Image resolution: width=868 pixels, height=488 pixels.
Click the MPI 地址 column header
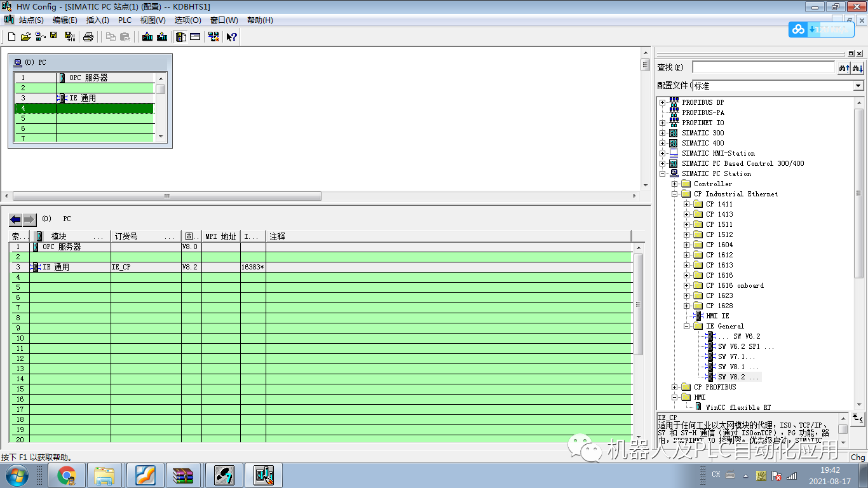pyautogui.click(x=221, y=236)
